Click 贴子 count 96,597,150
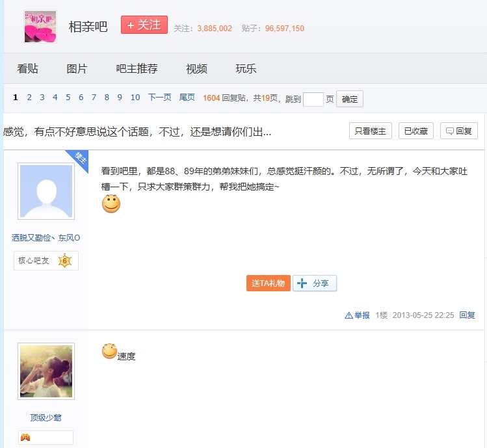The image size is (487, 448). coord(285,29)
